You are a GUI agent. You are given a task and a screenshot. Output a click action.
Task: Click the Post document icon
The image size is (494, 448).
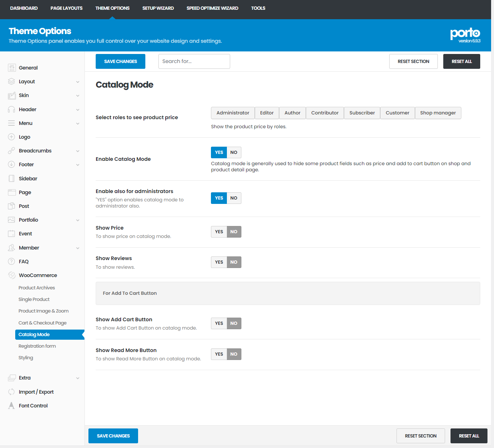pos(12,206)
